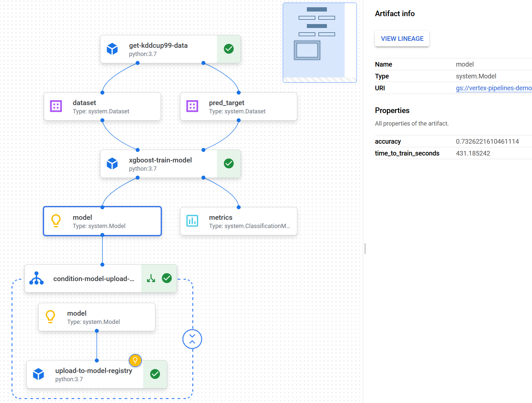Viewport: 532px width, 403px height.
Task: Click the get-kddcup99-data cube icon
Action: pyautogui.click(x=112, y=49)
